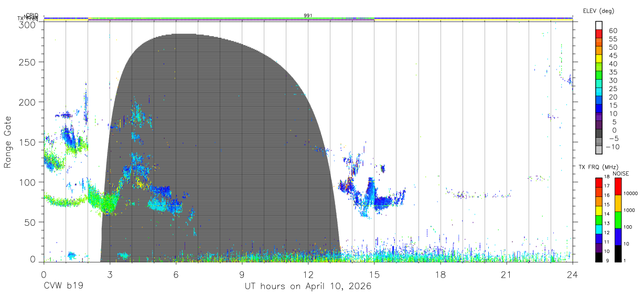Click the '24' hour tick on UT axis
The height and width of the screenshot is (297, 644).
click(x=573, y=274)
